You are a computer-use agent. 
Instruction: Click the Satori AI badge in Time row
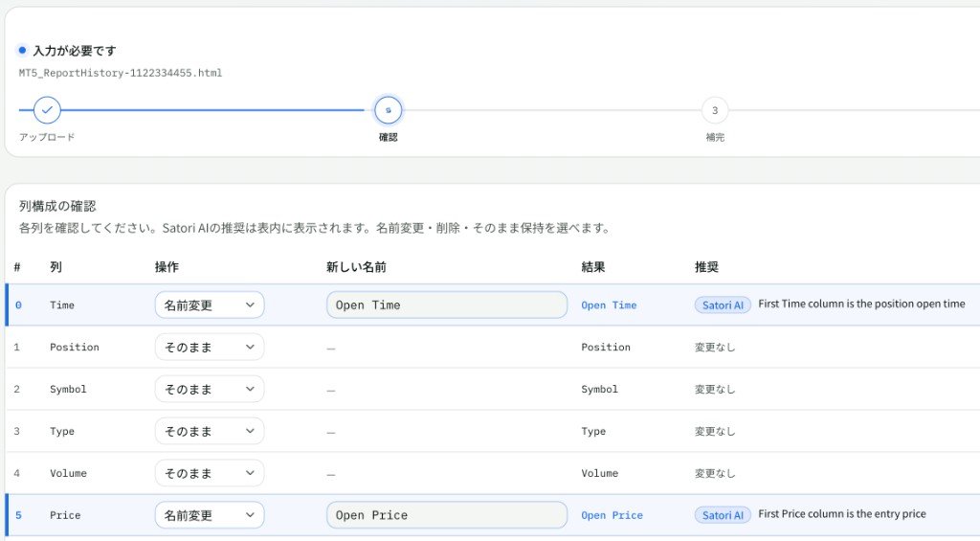pos(723,305)
